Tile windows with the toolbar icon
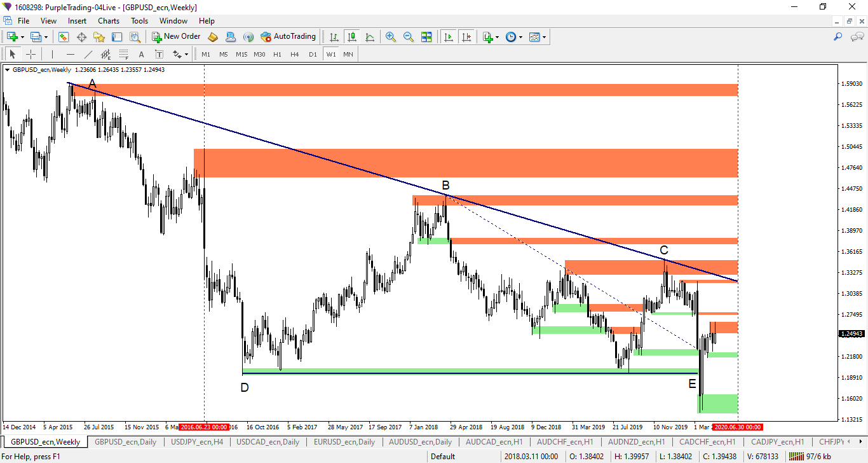The width and height of the screenshot is (868, 463). click(x=426, y=37)
